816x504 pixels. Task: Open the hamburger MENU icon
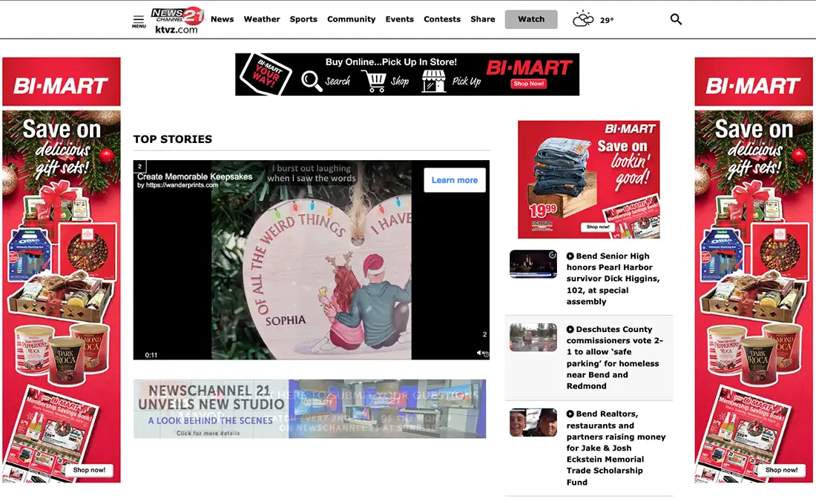[139, 21]
